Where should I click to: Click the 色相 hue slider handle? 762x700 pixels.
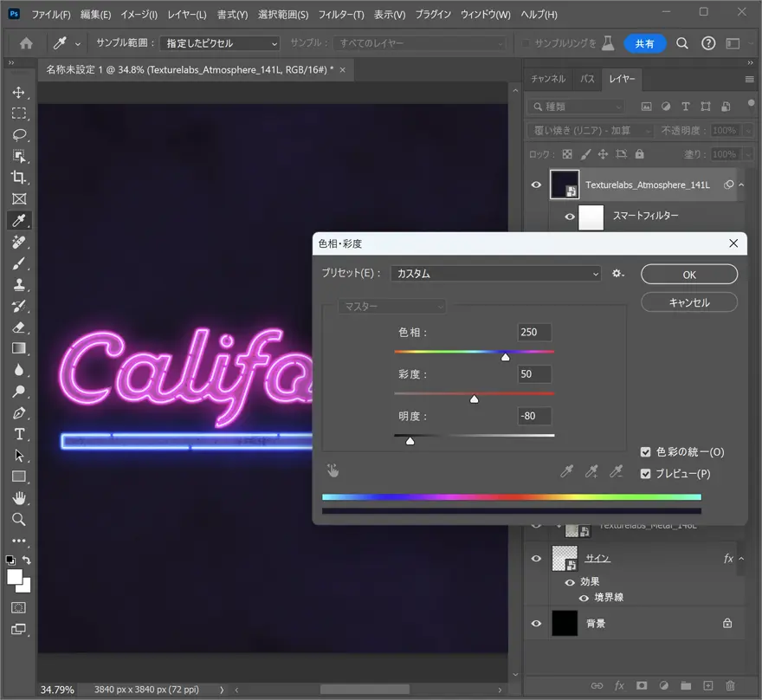506,357
